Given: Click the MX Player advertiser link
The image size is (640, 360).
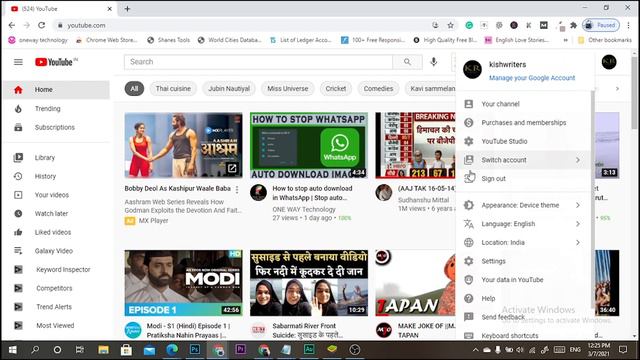Looking at the screenshot, I should (x=153, y=221).
